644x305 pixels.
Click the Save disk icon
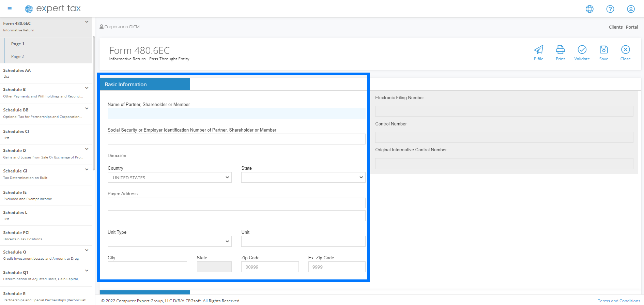click(x=604, y=50)
